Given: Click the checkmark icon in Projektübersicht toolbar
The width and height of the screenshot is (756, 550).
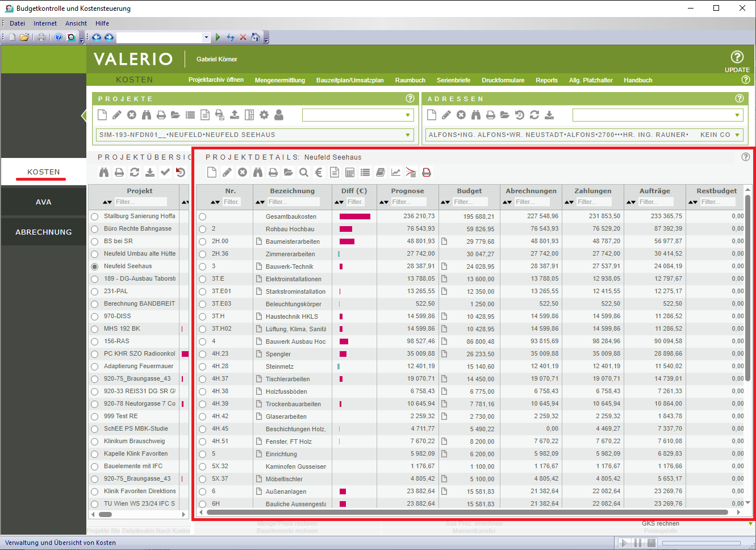Looking at the screenshot, I should [165, 172].
